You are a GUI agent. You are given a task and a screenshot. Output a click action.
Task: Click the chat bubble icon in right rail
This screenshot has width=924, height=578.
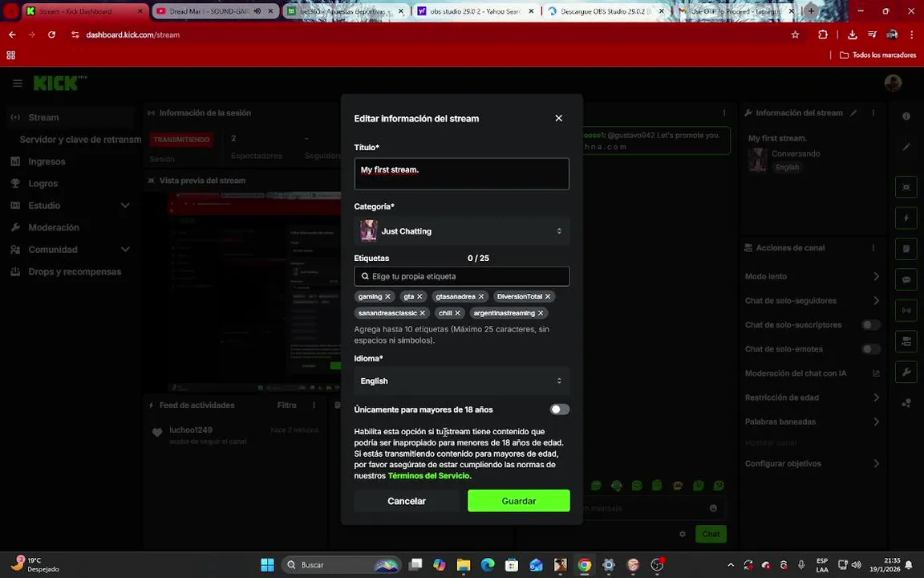(906, 279)
